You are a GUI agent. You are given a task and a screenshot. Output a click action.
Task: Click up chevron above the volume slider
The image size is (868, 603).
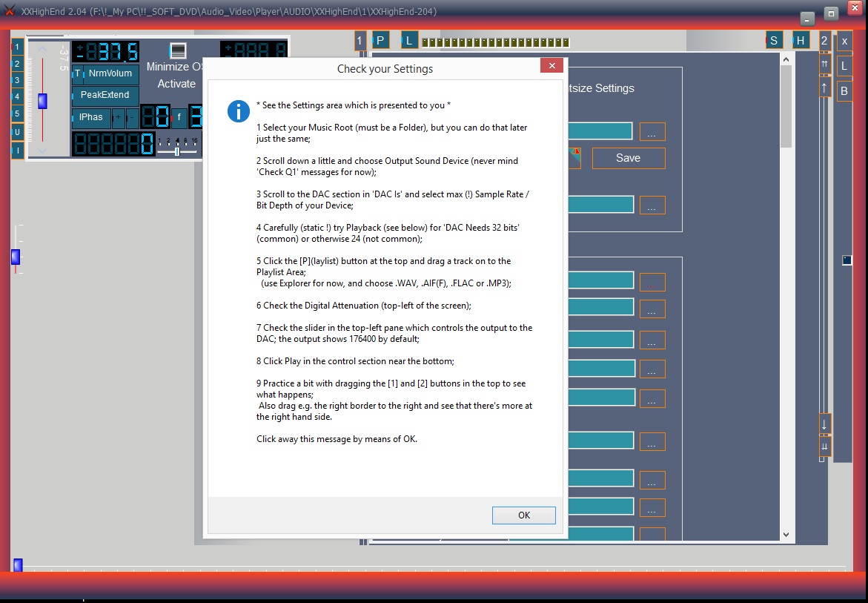click(42, 49)
